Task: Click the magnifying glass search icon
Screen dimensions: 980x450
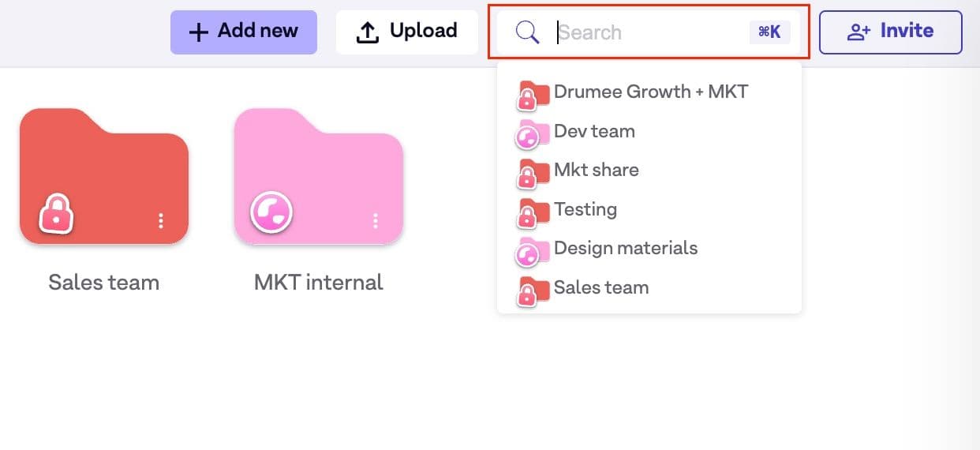Action: point(527,32)
